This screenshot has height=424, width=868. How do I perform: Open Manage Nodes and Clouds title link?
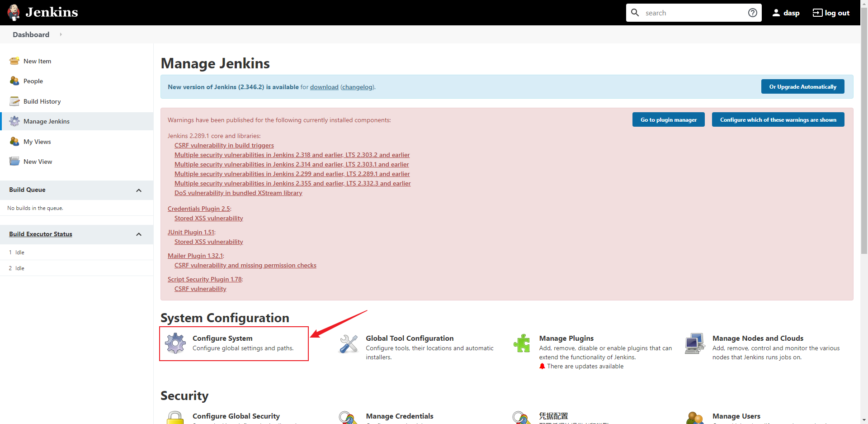(758, 338)
